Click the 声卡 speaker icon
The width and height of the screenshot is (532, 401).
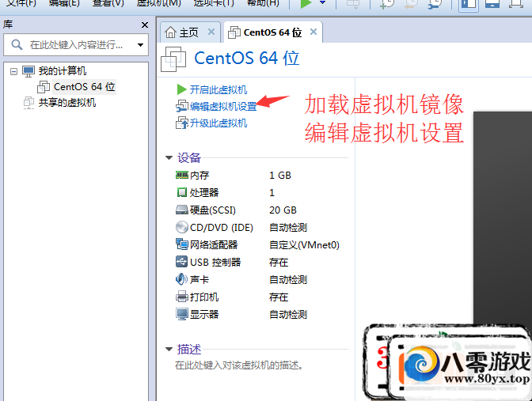182,279
